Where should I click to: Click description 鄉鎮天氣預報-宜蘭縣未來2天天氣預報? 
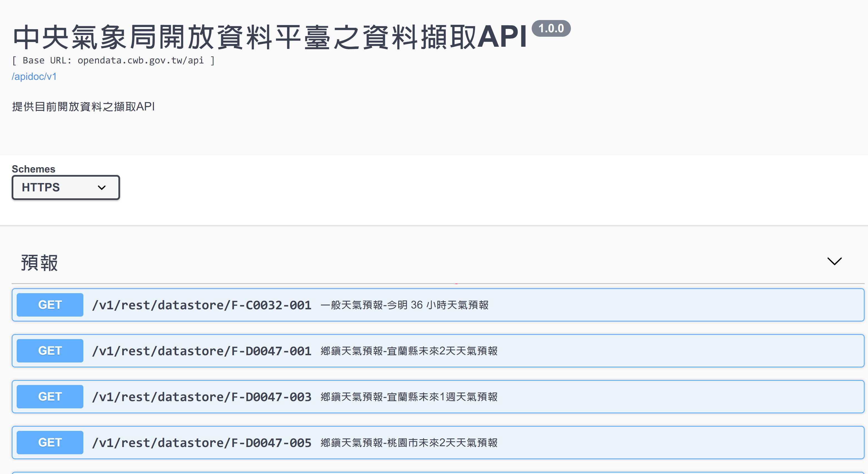(409, 351)
